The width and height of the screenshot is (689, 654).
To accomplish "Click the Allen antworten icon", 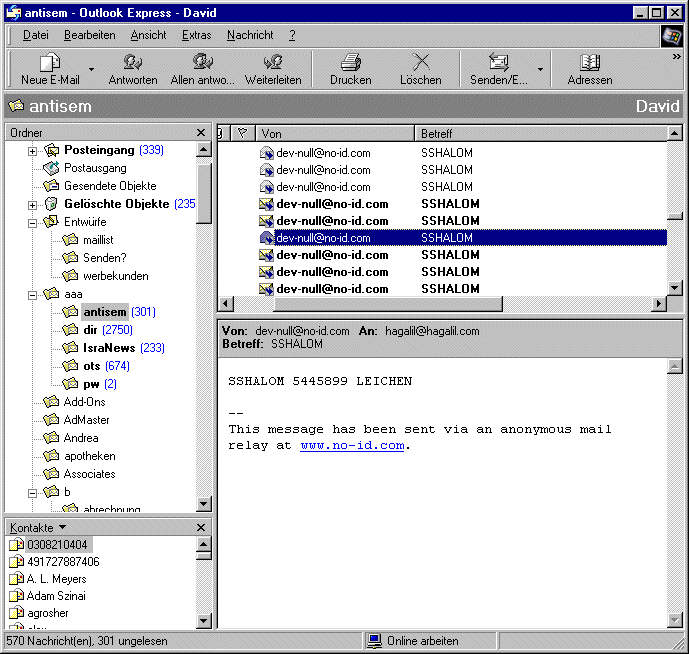I will click(203, 63).
